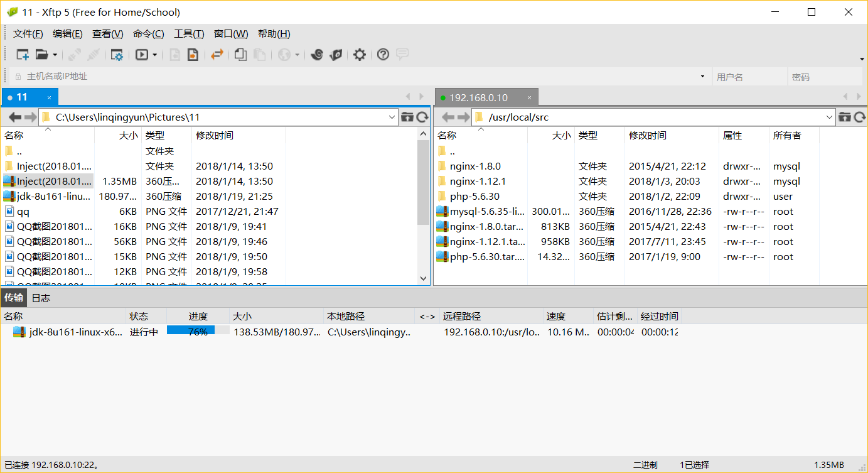Go forward in local pane navigation

(x=30, y=117)
